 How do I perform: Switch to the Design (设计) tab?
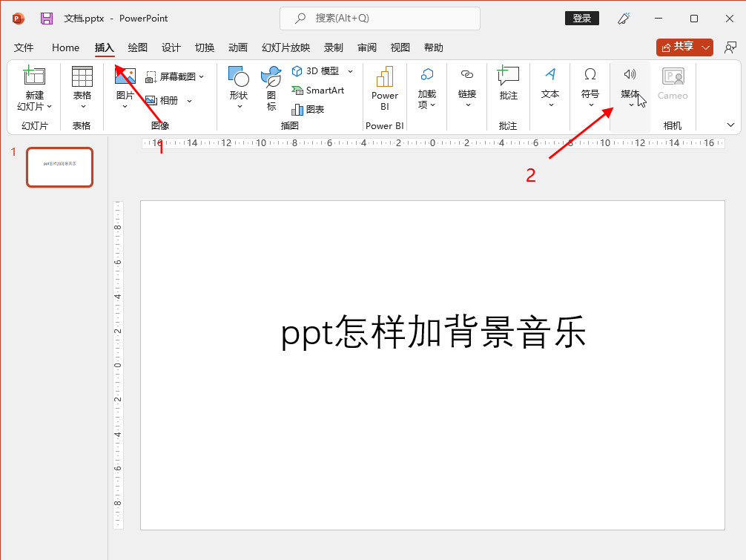171,47
